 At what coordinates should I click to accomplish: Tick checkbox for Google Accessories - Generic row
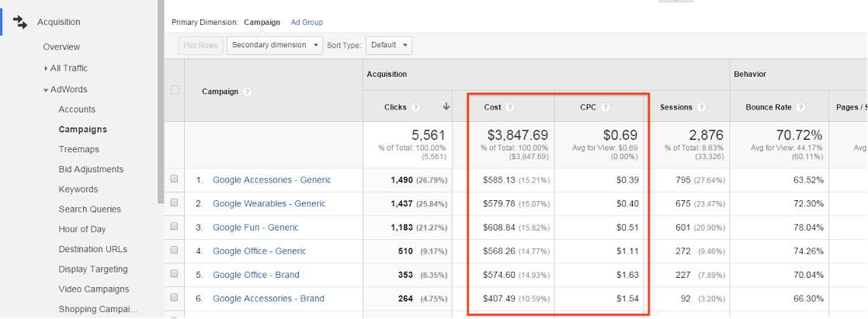point(175,179)
